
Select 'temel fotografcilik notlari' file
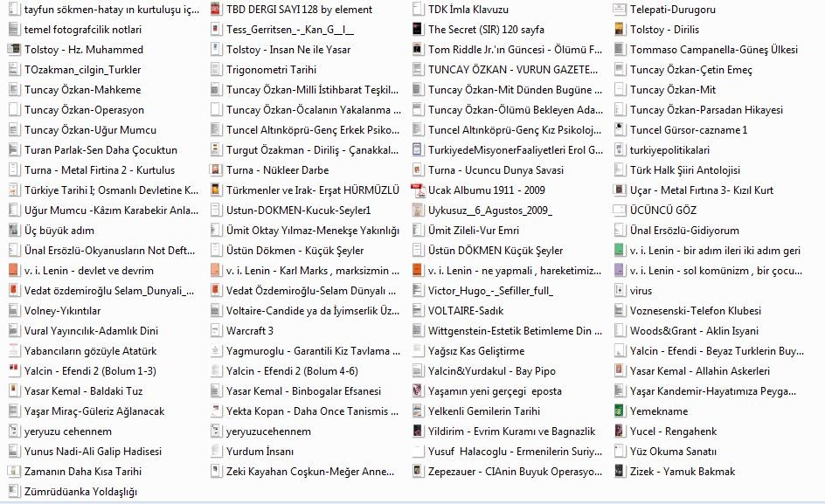pyautogui.click(x=83, y=30)
